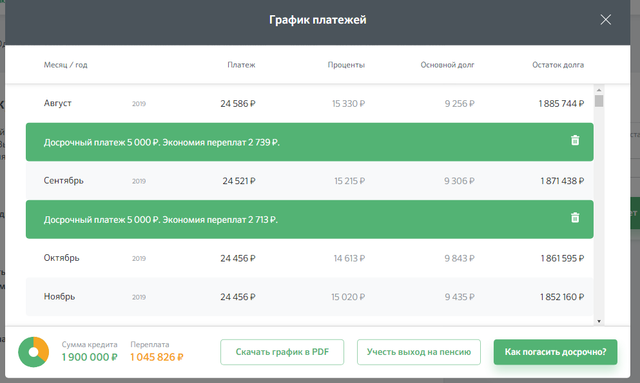Click the 2019 year in Август row

click(139, 104)
